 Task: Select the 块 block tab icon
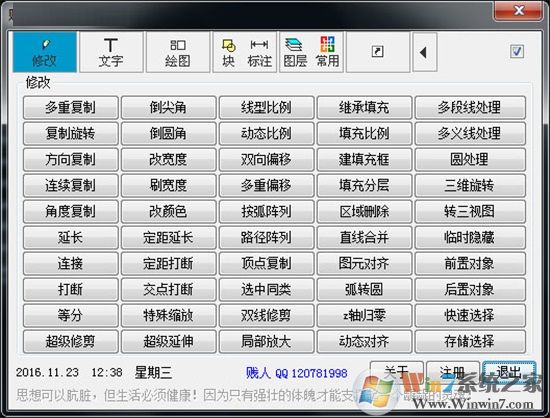pyautogui.click(x=228, y=53)
